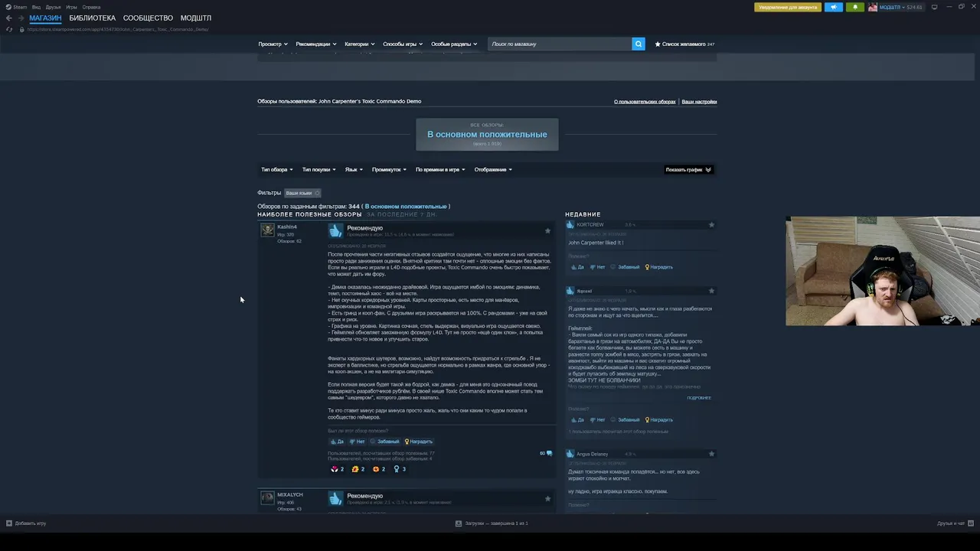Click the MIXALYCH avatar image
Viewport: 980px width, 551px height.
(267, 498)
